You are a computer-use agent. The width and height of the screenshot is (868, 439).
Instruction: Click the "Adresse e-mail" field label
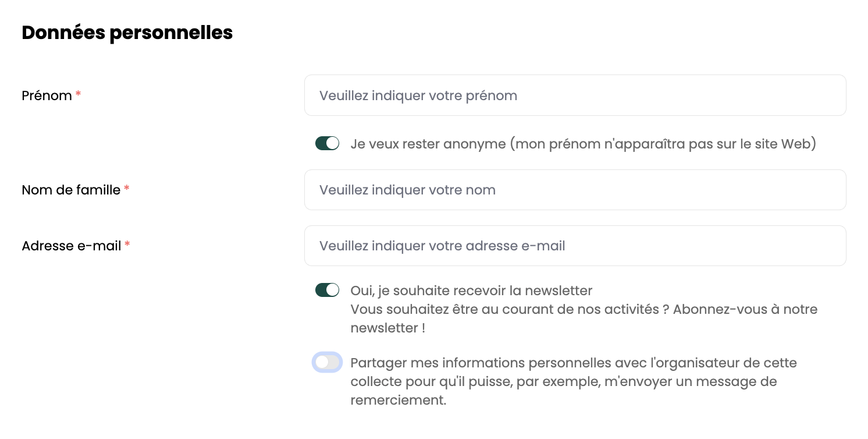click(x=71, y=246)
